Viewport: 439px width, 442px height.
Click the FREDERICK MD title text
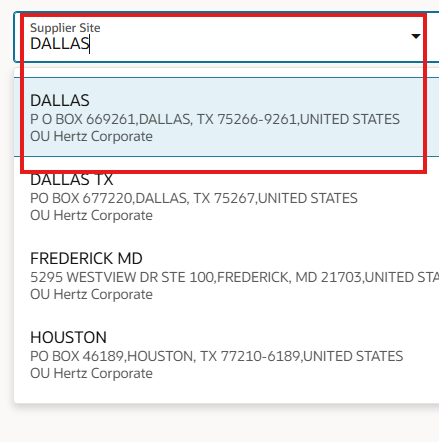(86, 258)
